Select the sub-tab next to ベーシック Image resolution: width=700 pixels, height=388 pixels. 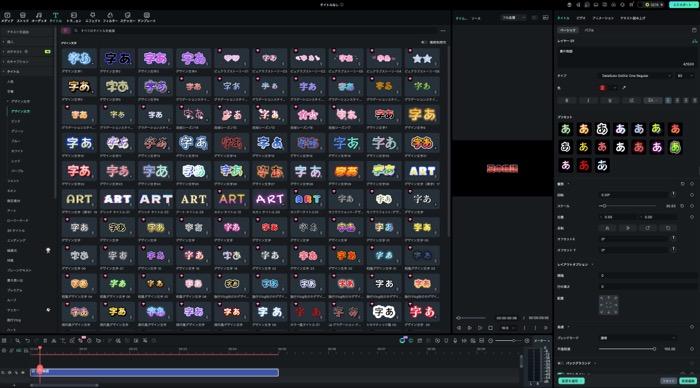click(589, 30)
